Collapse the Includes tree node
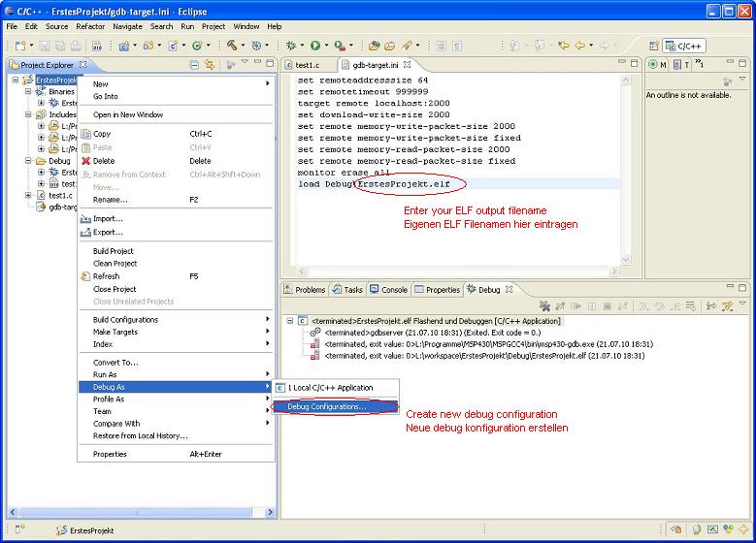Viewport: 756px width, 543px height. pyautogui.click(x=28, y=114)
